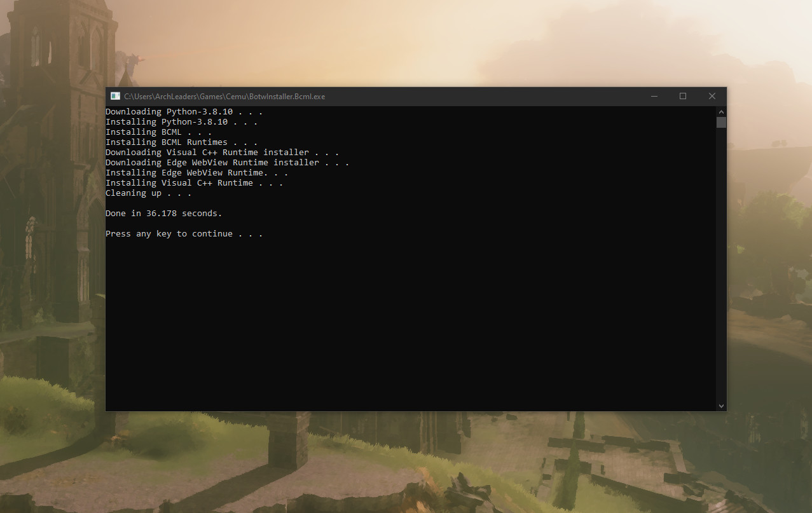The width and height of the screenshot is (812, 513).
Task: Click the scrollbar down arrow
Action: tap(721, 406)
